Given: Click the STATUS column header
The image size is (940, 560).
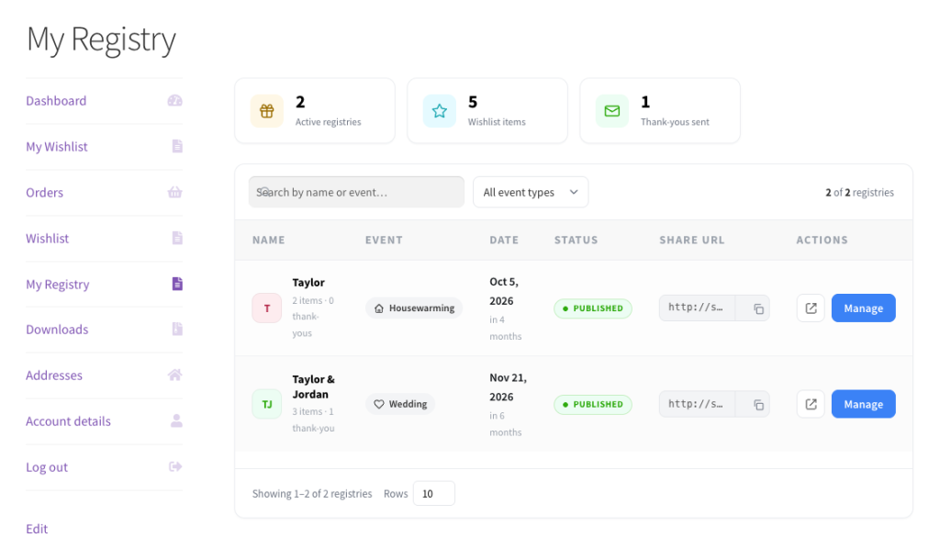Looking at the screenshot, I should 576,240.
